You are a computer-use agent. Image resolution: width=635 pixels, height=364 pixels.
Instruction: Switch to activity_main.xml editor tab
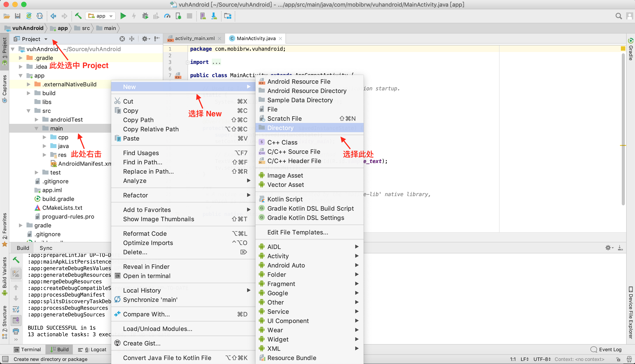pos(194,39)
